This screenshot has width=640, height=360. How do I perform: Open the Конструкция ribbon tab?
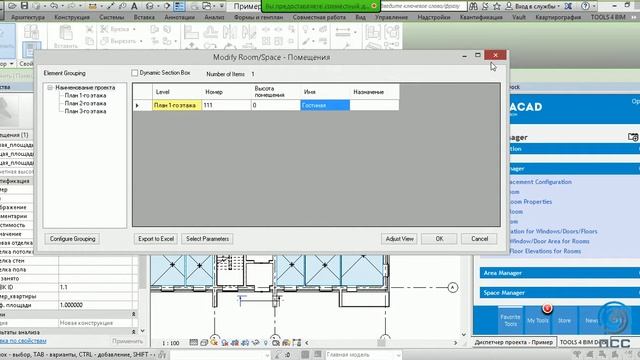(x=72, y=17)
